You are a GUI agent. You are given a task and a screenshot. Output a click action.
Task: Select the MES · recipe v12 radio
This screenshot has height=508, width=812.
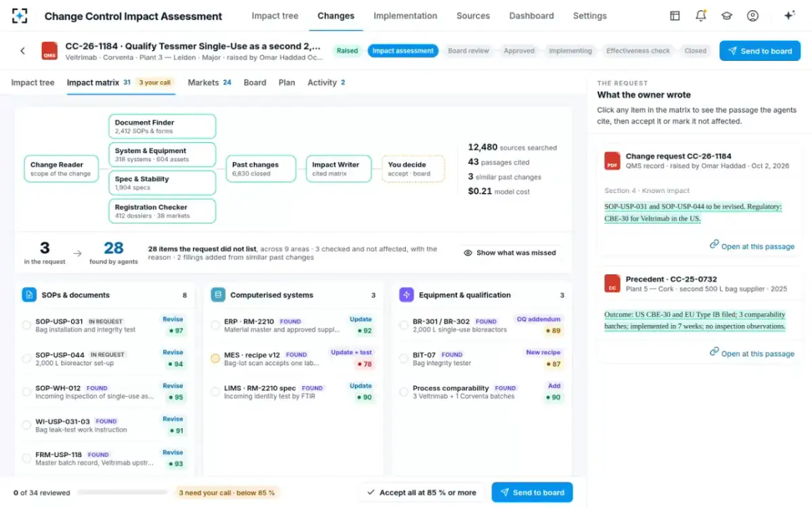(215, 358)
